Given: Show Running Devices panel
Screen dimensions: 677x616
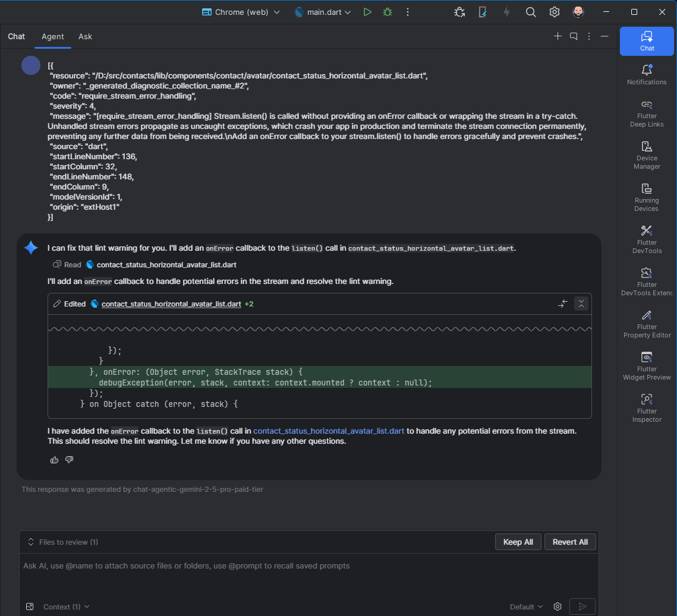Looking at the screenshot, I should (x=646, y=196).
